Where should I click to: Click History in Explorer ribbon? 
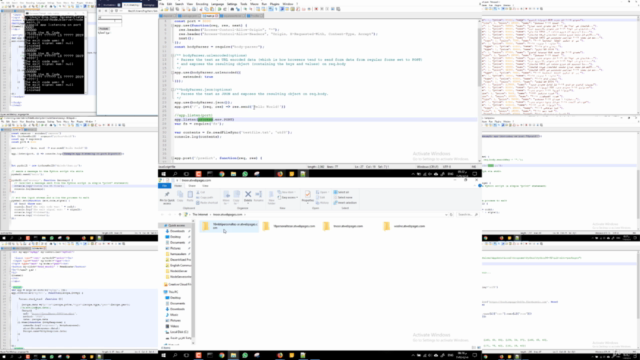(x=322, y=203)
